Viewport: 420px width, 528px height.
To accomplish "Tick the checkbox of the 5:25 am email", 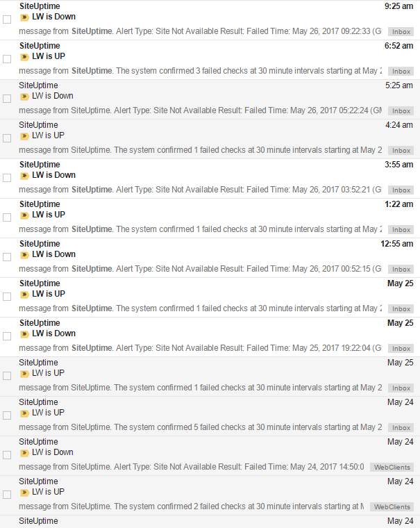I will pos(7,99).
